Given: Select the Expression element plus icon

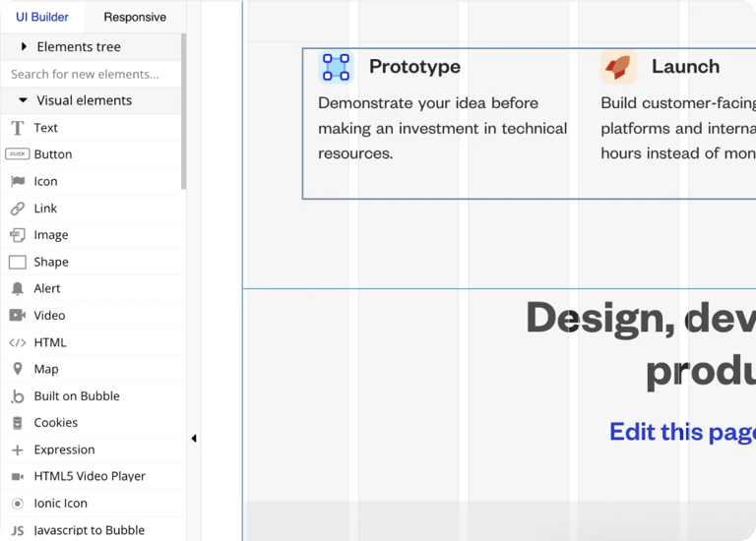Looking at the screenshot, I should 18,450.
